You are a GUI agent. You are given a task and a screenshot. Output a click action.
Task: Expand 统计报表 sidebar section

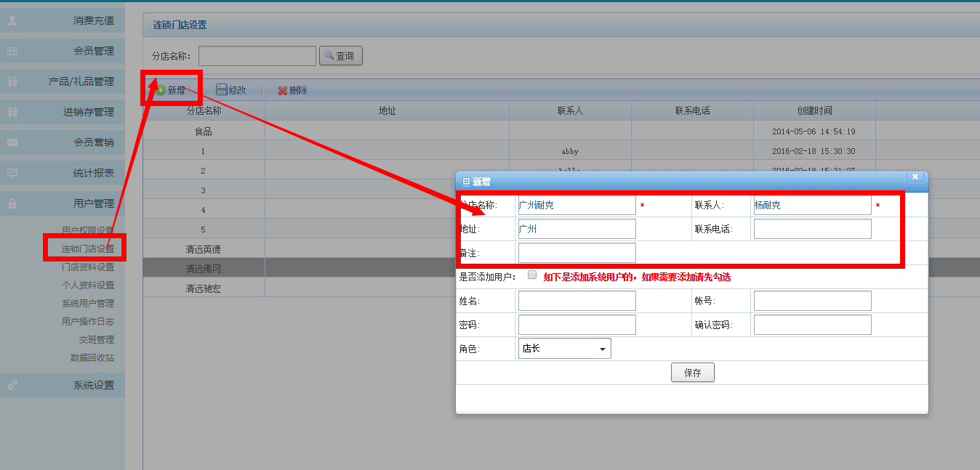63,173
